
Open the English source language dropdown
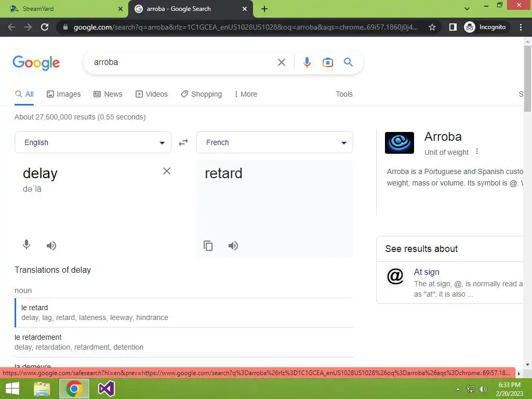click(x=93, y=142)
